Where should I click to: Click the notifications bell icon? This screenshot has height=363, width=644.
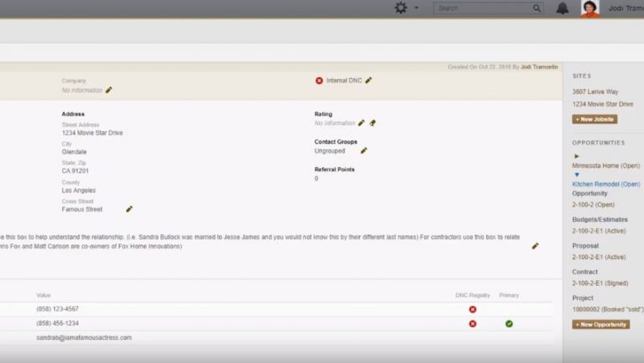tap(562, 8)
